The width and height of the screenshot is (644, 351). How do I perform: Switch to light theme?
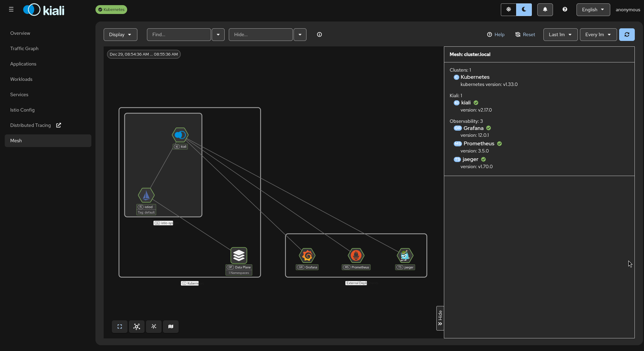(508, 10)
